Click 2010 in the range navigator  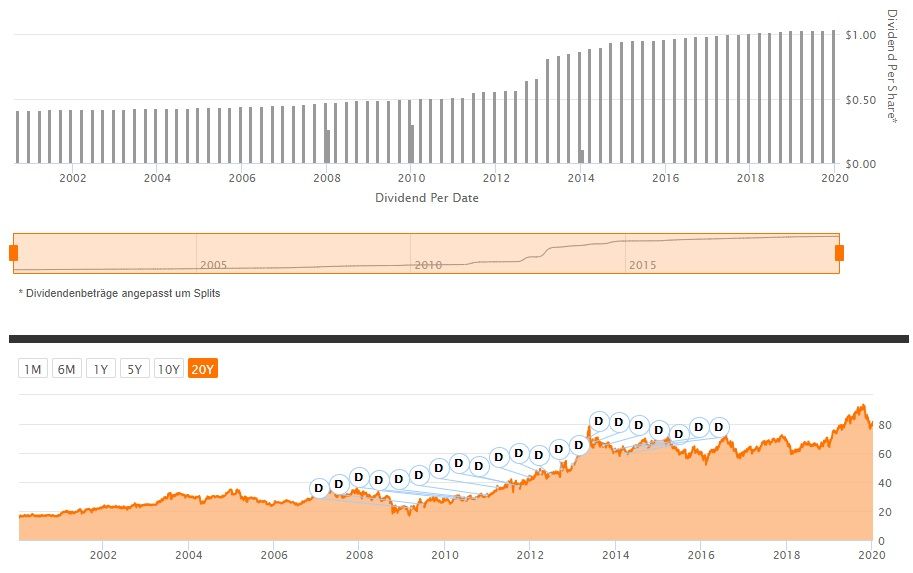pyautogui.click(x=428, y=265)
